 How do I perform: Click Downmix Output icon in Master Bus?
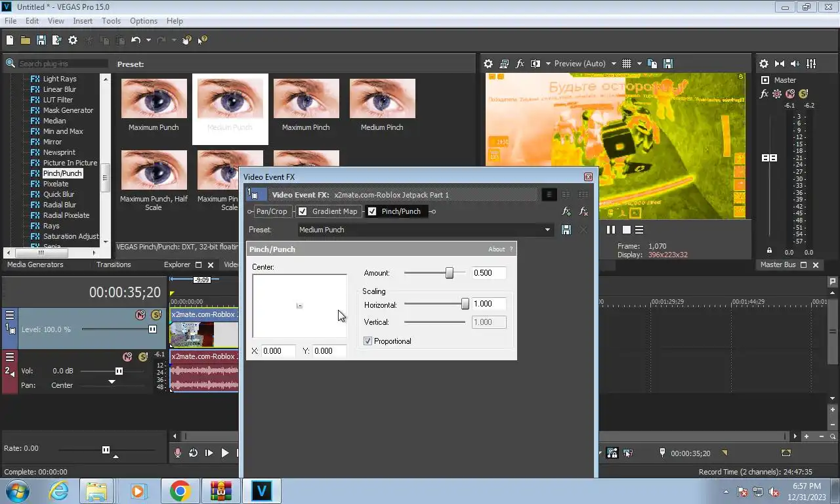[x=780, y=64]
